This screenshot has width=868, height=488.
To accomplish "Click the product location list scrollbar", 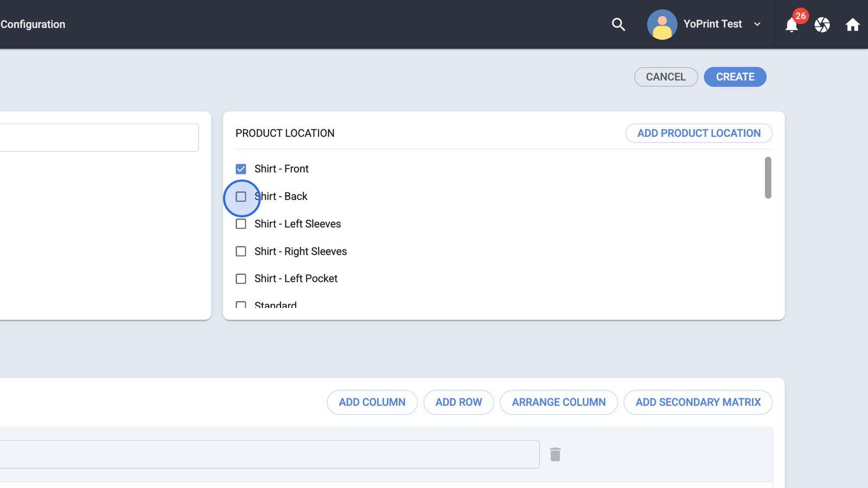I will (768, 178).
